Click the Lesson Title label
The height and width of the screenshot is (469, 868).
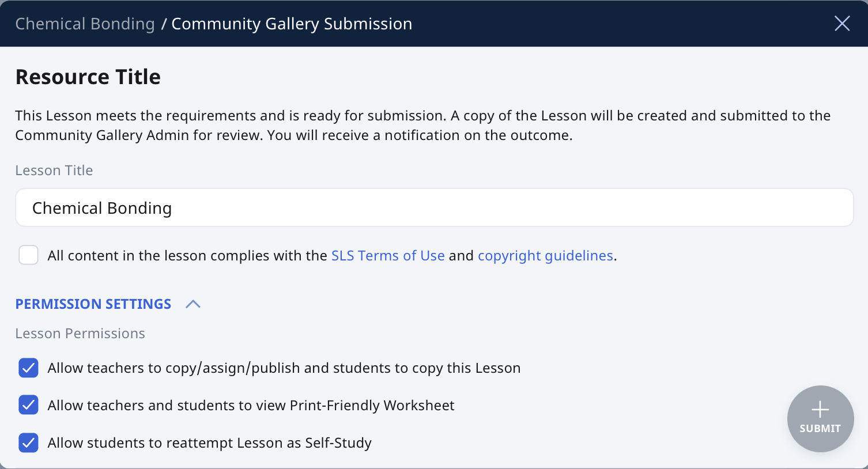[54, 171]
